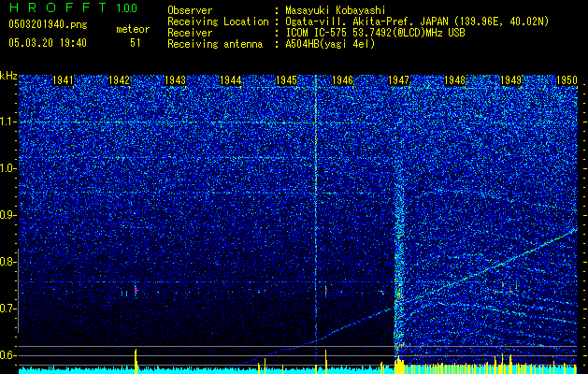
Task: Click the receiver text ICOM IC-575
Action: tap(316, 33)
